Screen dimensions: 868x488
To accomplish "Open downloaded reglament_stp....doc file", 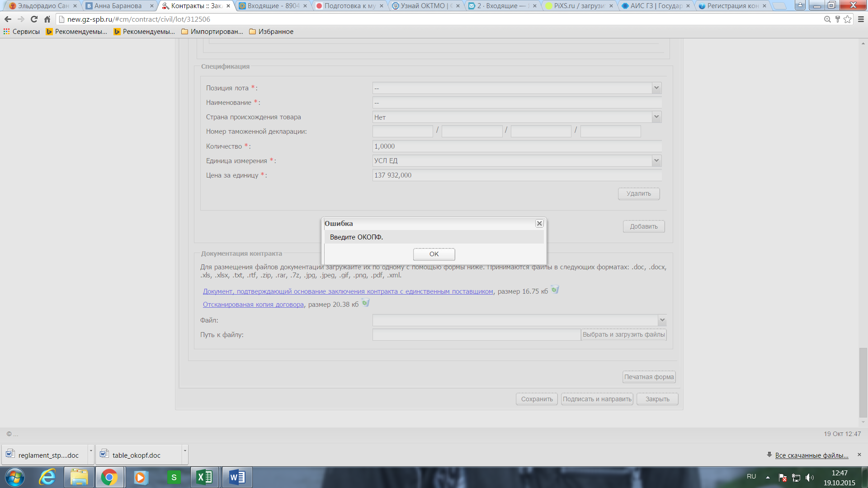I will pos(45,455).
